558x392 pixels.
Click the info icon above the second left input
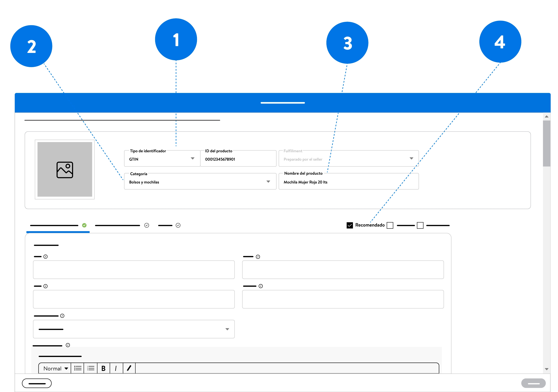pos(45,286)
